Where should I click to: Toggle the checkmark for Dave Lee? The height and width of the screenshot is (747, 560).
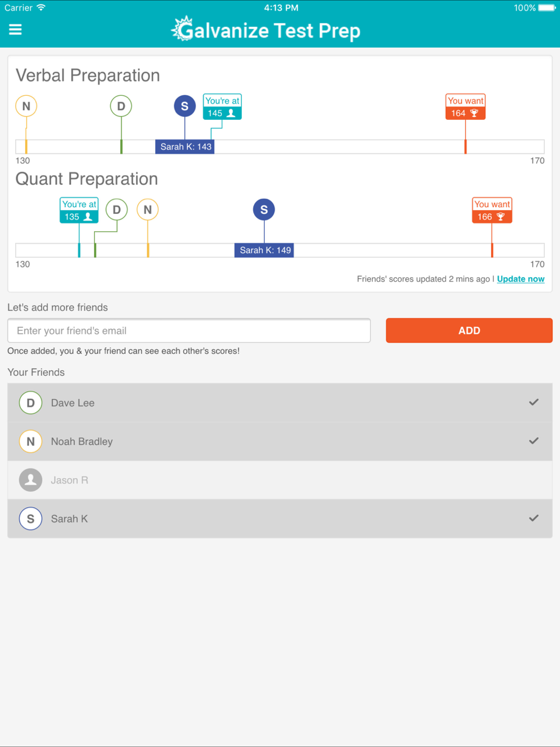click(x=534, y=402)
